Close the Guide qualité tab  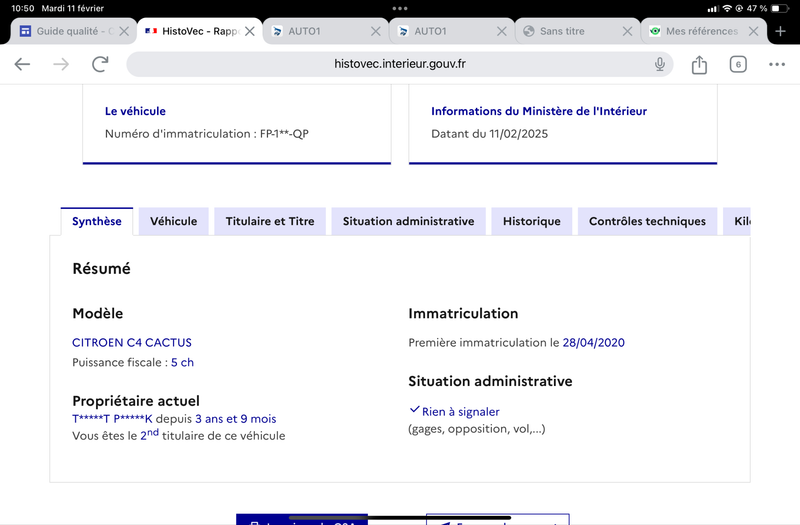pyautogui.click(x=123, y=31)
